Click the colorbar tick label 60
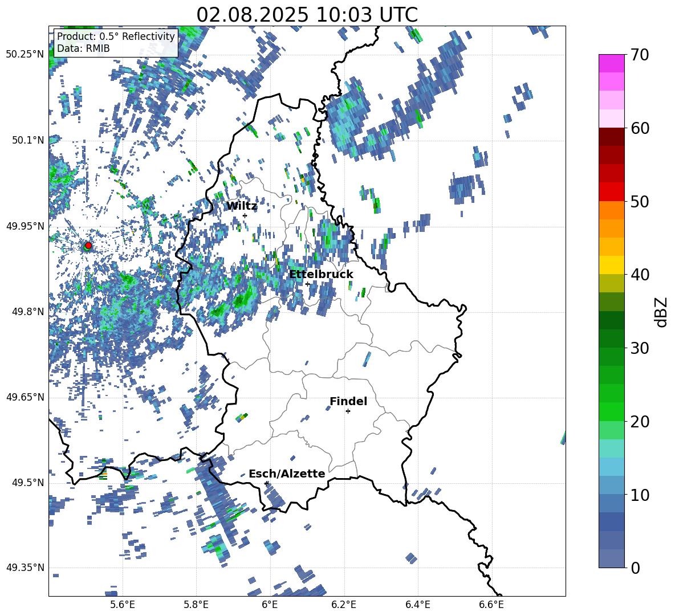675x616 pixels. pos(640,128)
